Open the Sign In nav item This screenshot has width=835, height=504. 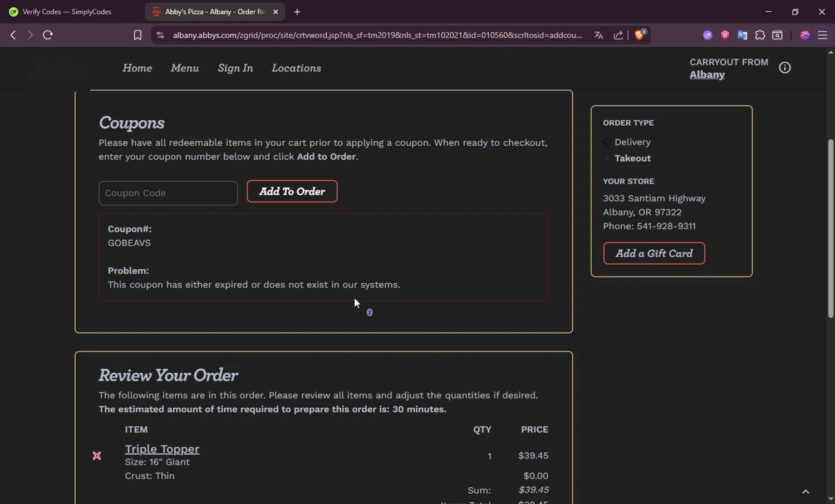click(x=235, y=68)
